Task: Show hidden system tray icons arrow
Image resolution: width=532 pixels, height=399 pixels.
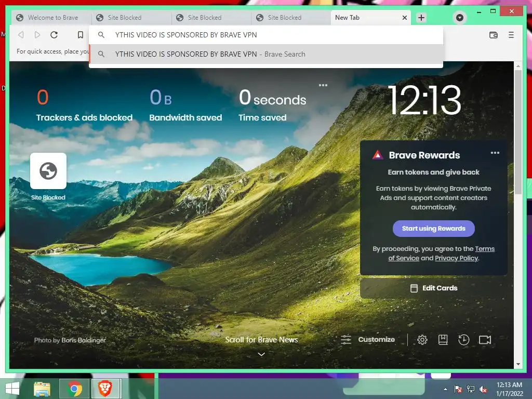Action: 445,389
